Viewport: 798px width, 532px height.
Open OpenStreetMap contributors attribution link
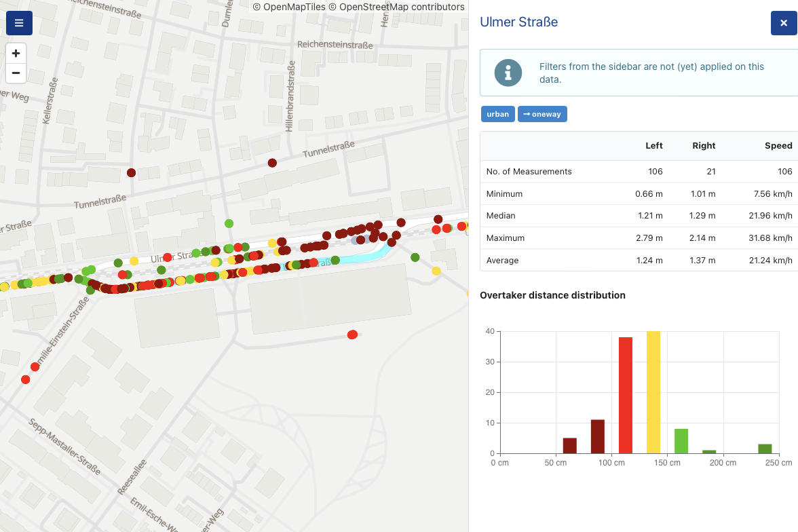[396, 7]
